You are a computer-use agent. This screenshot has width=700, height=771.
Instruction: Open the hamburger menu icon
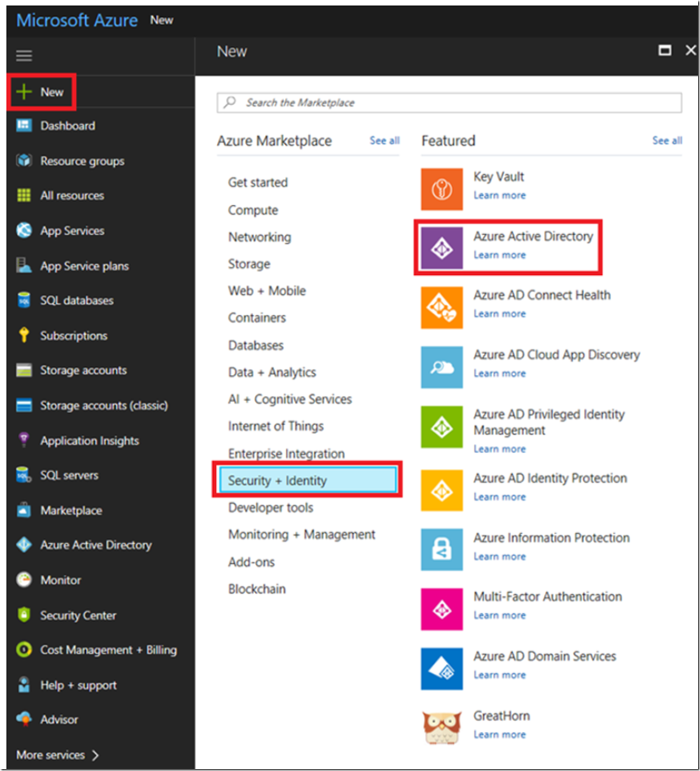(x=24, y=55)
